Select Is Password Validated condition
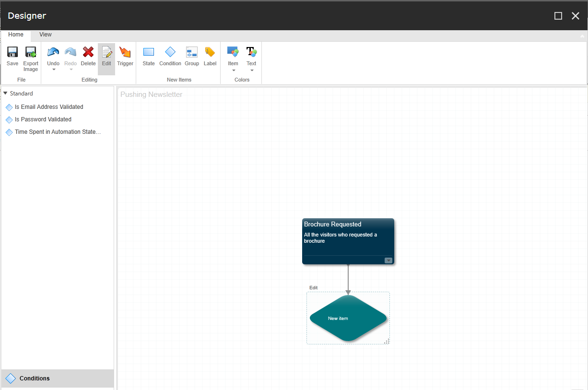 43,119
